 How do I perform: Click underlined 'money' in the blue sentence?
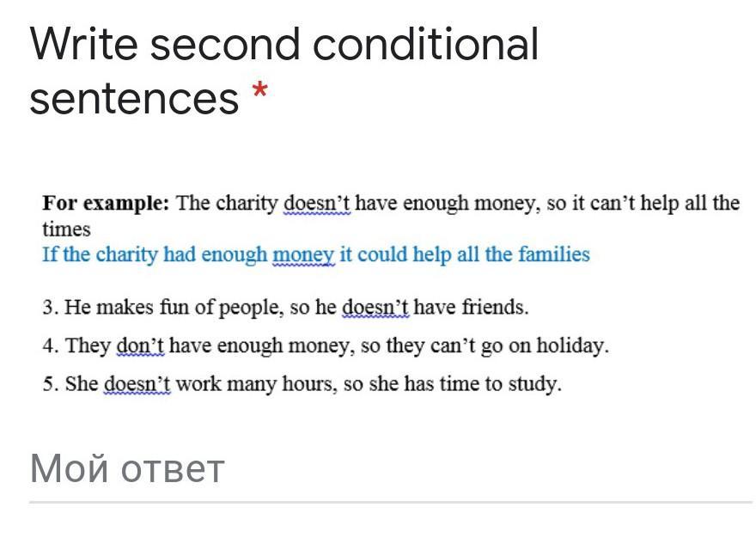(303, 254)
